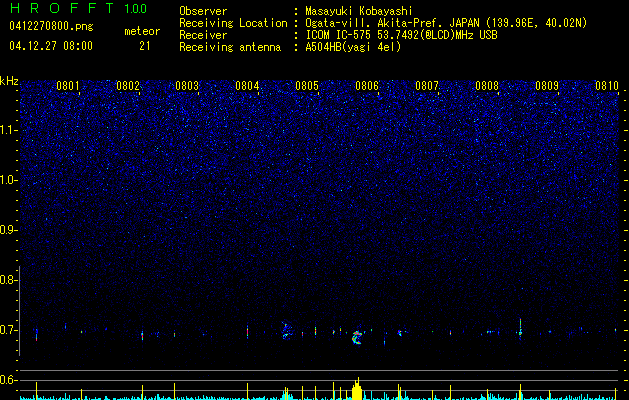Click the HROFFT 1.0.0 program title
This screenshot has height=400, width=629.
click(78, 8)
